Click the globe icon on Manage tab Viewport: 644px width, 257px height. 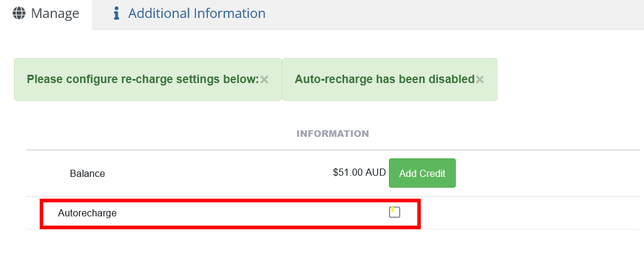pyautogui.click(x=19, y=13)
